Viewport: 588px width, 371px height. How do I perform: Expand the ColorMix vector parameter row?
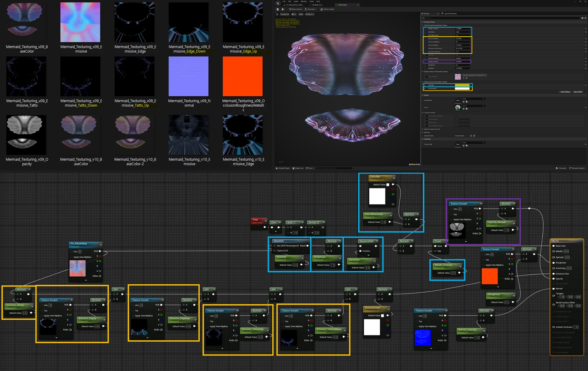point(424,85)
